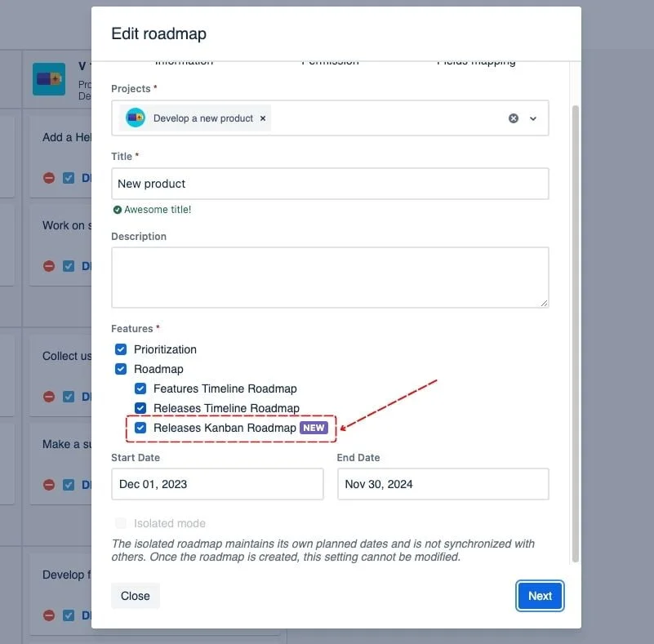Image resolution: width=654 pixels, height=644 pixels.
Task: Click the Description text area
Action: 330,278
